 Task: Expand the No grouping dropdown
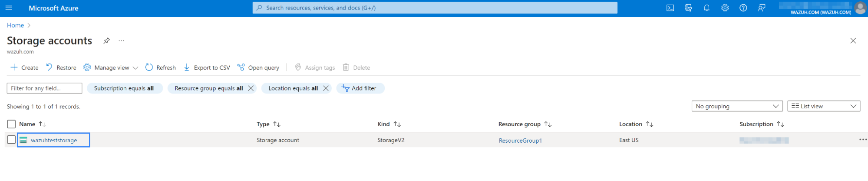point(736,107)
